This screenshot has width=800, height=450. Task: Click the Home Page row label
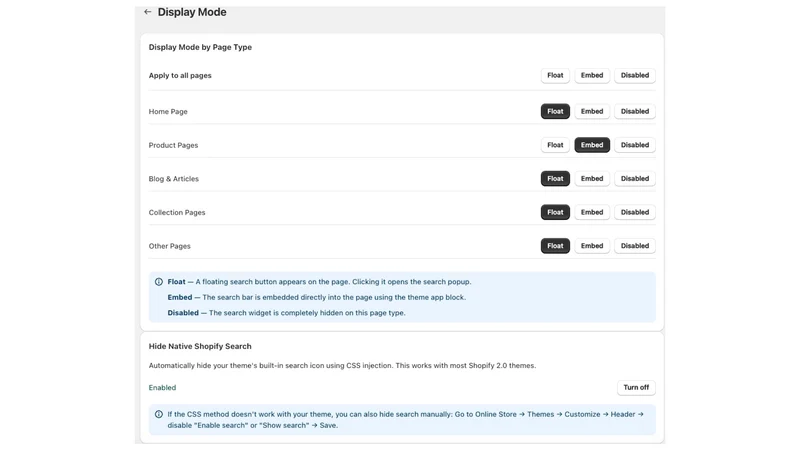(x=168, y=112)
